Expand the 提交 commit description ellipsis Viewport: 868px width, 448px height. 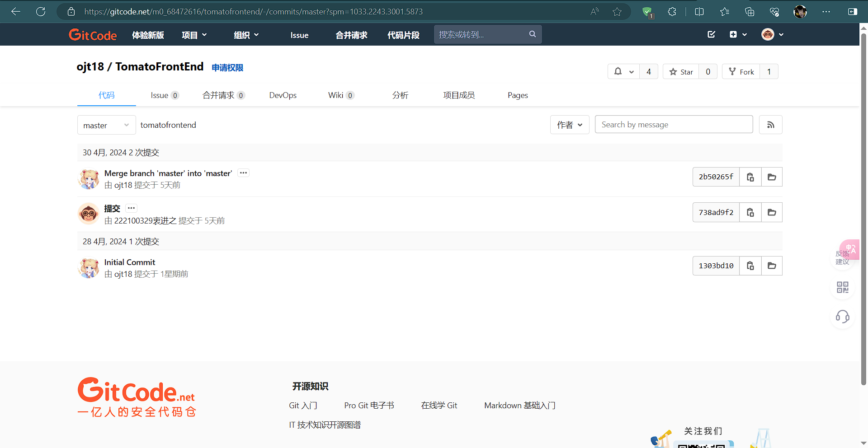[x=131, y=208]
